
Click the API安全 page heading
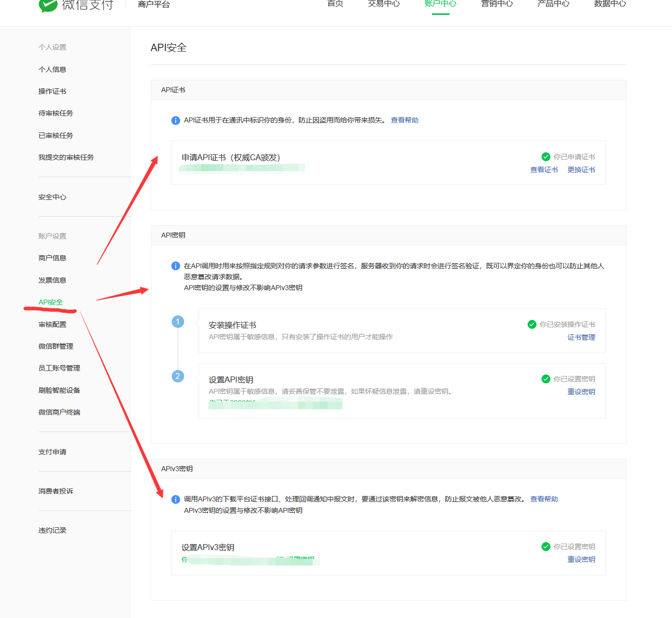pyautogui.click(x=169, y=48)
